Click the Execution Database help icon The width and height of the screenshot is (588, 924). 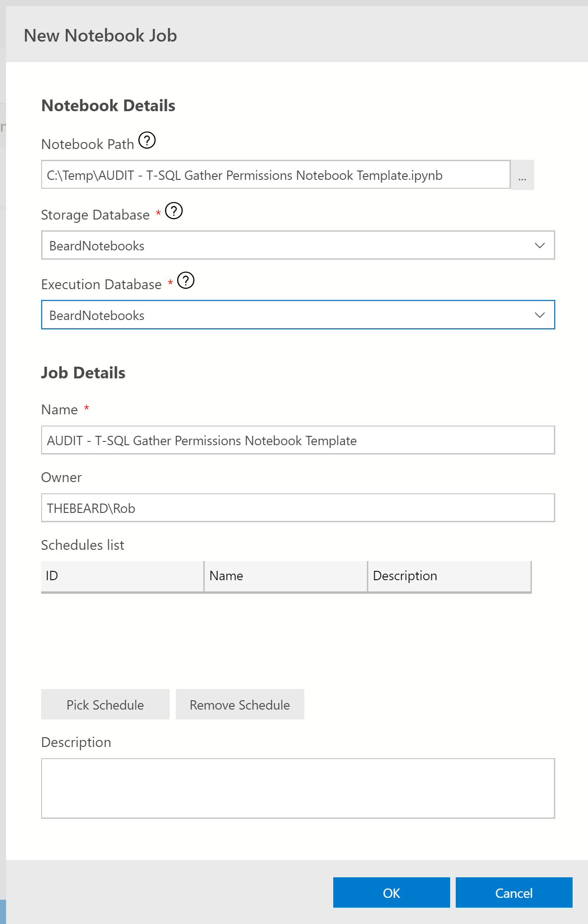pos(186,280)
